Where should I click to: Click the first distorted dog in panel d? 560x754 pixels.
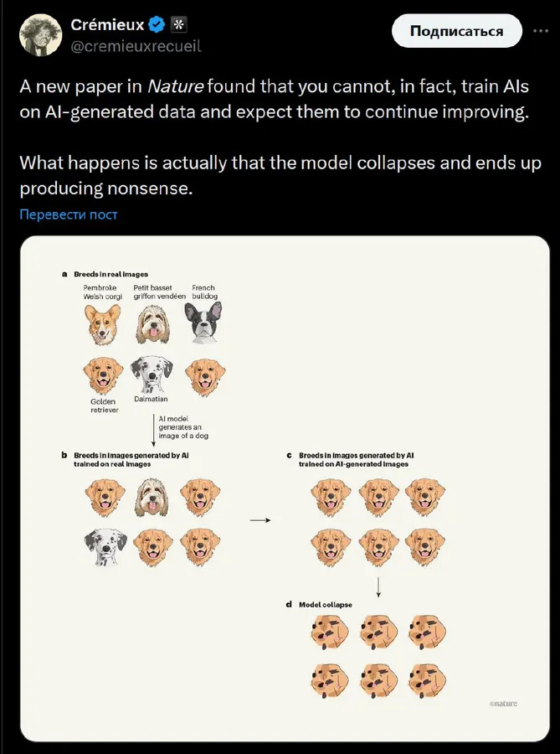coord(330,632)
